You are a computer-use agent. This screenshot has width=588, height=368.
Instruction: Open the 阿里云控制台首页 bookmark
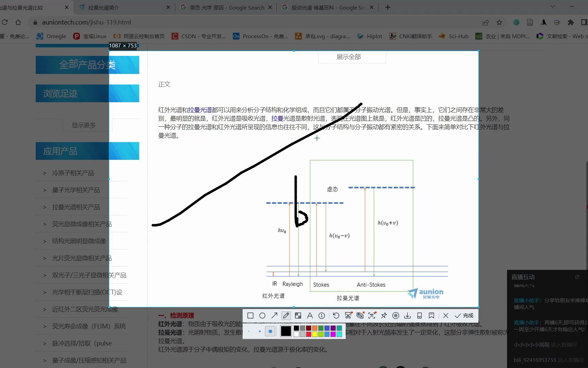coord(139,36)
